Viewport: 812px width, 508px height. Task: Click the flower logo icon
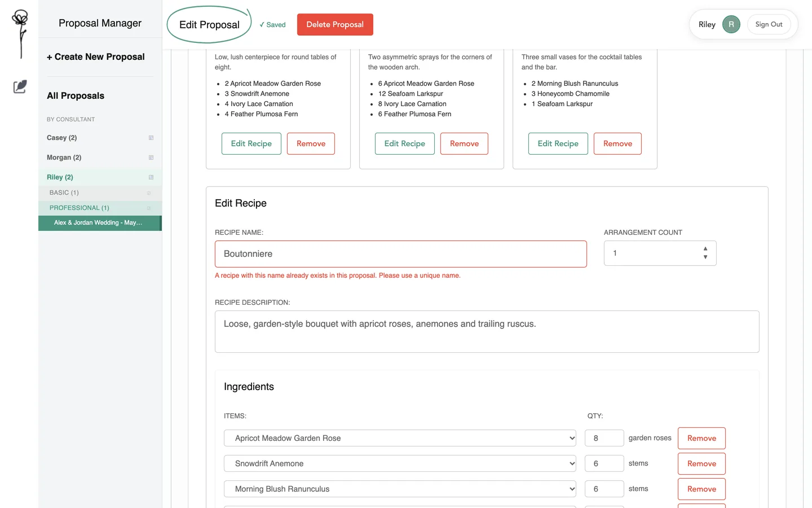(x=20, y=34)
